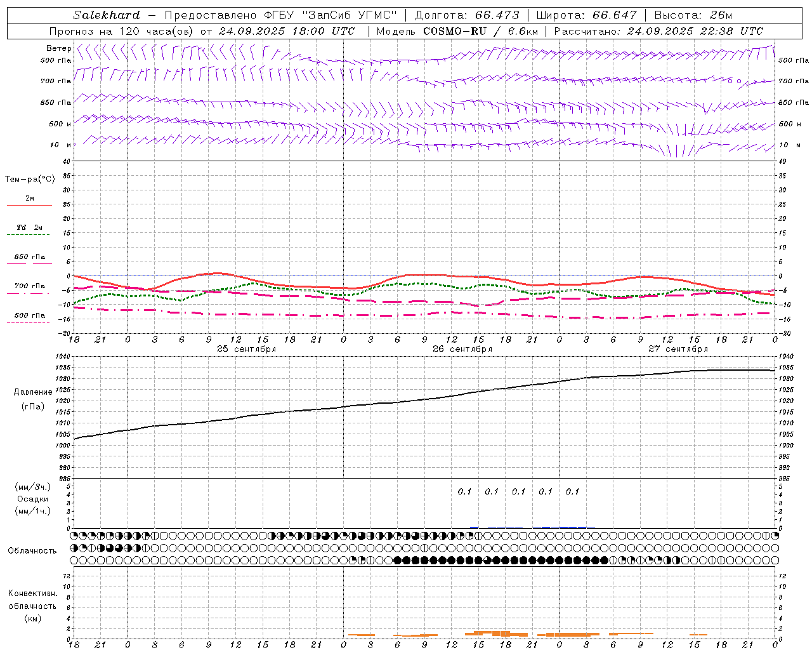
Task: Click the Давление pressure panel label
Action: 33,392
